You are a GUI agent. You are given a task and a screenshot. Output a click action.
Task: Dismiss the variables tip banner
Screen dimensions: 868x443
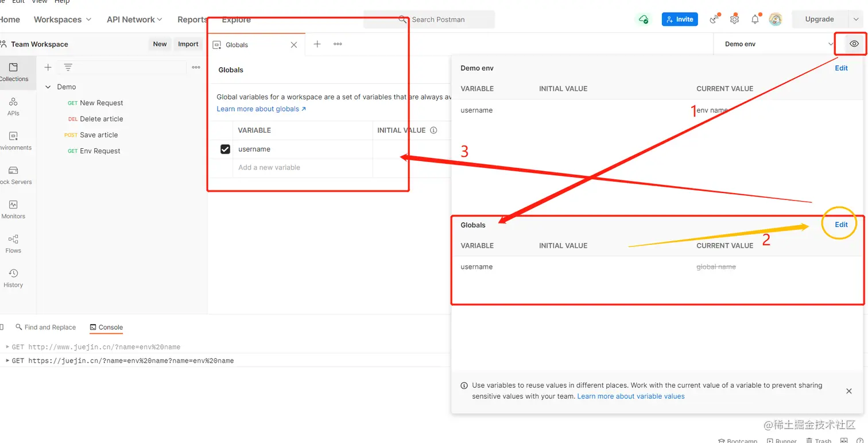[849, 391]
